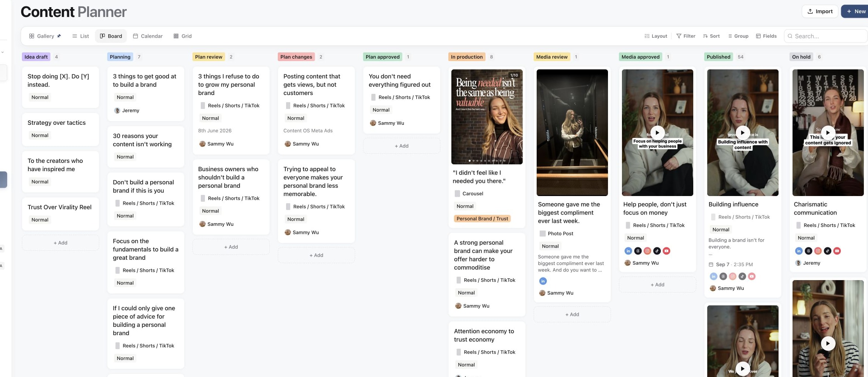The height and width of the screenshot is (377, 868).
Task: Click LinkedIn icon on Someone gave me compliment card
Action: [x=543, y=281]
